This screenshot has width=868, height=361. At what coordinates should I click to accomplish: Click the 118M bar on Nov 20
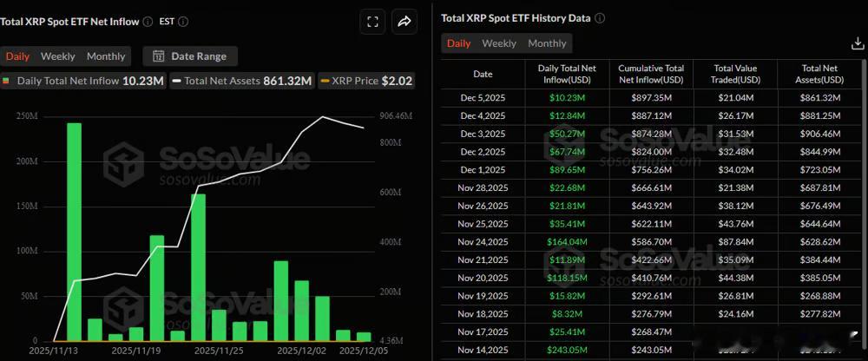click(x=157, y=288)
